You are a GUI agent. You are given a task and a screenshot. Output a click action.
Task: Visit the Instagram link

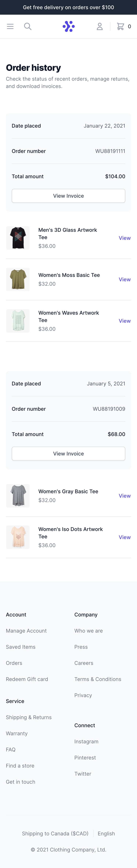(86, 742)
